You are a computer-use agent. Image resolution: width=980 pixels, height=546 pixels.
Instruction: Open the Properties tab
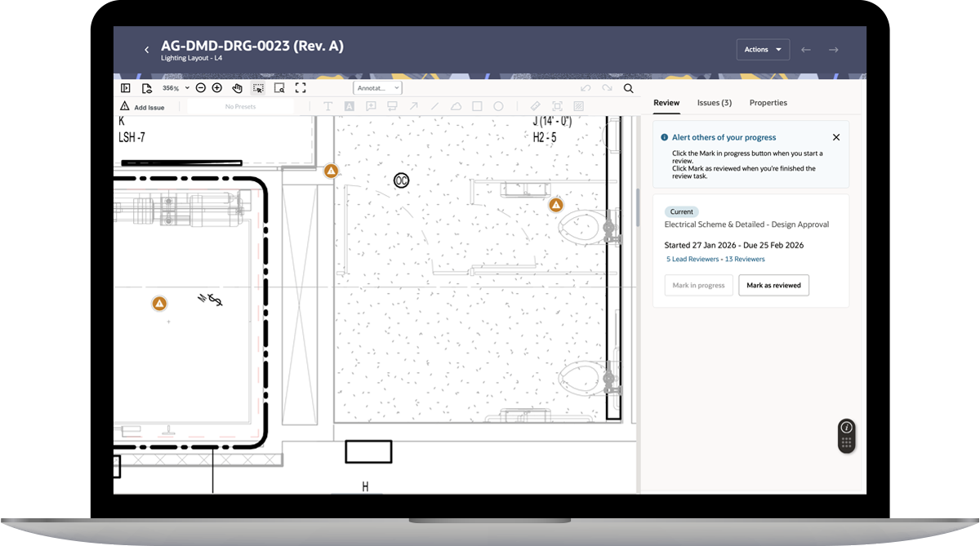[x=768, y=103]
